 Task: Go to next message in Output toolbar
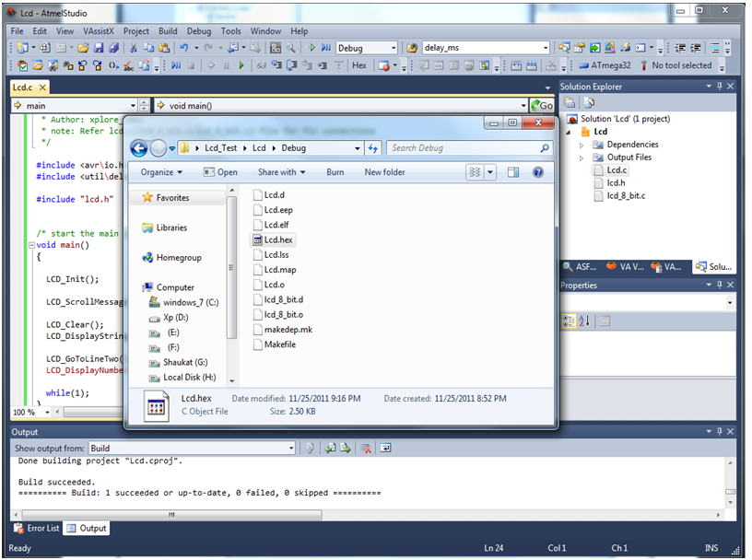click(345, 449)
